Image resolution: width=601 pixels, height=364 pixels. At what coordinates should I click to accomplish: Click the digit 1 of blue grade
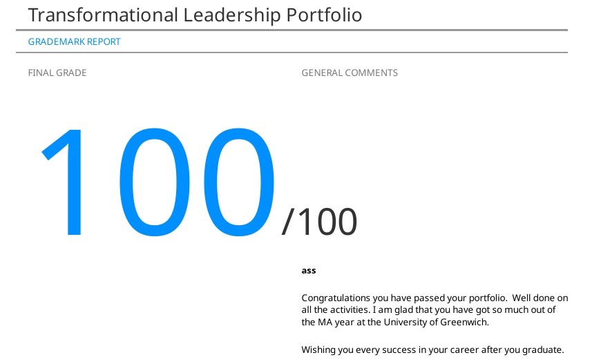(64, 182)
